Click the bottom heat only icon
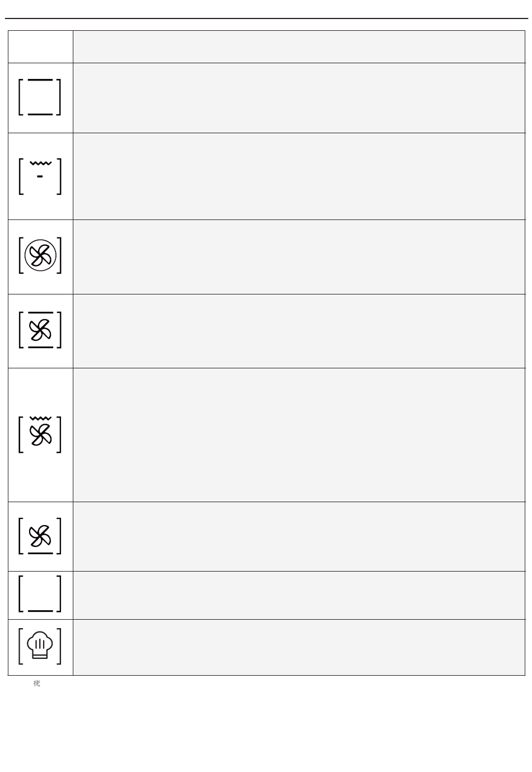532x772 pixels. (40, 595)
